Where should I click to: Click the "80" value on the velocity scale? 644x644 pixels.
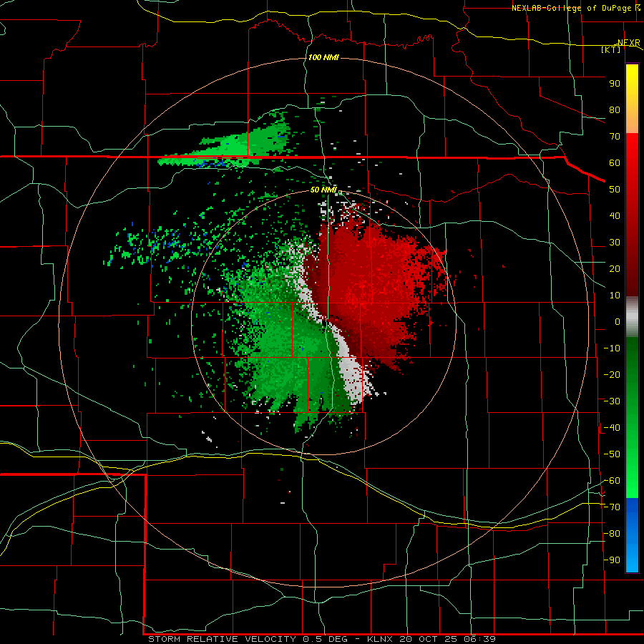tap(615, 109)
